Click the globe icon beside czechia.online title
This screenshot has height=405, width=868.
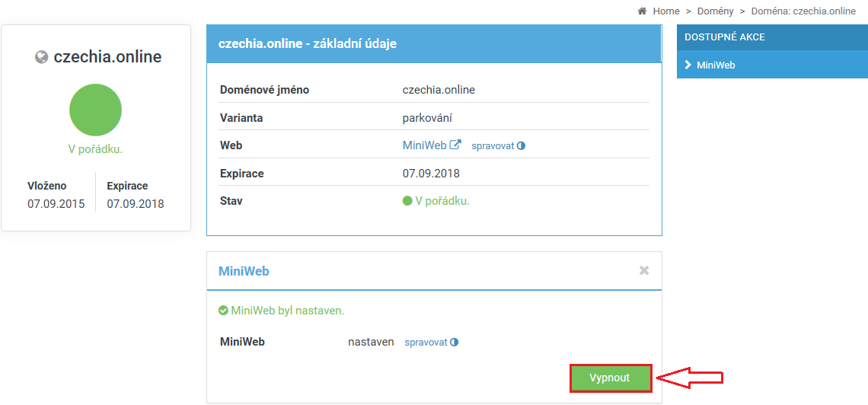[x=42, y=58]
